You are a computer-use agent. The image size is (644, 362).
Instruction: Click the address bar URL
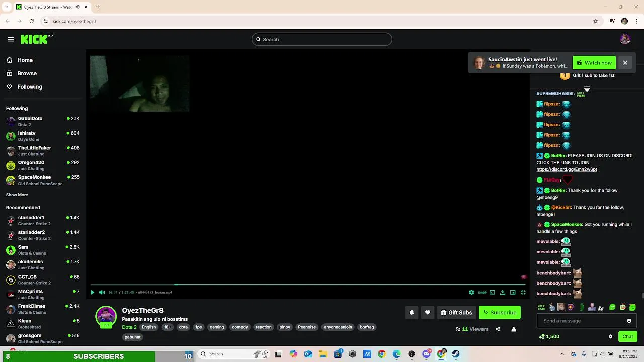point(74,21)
